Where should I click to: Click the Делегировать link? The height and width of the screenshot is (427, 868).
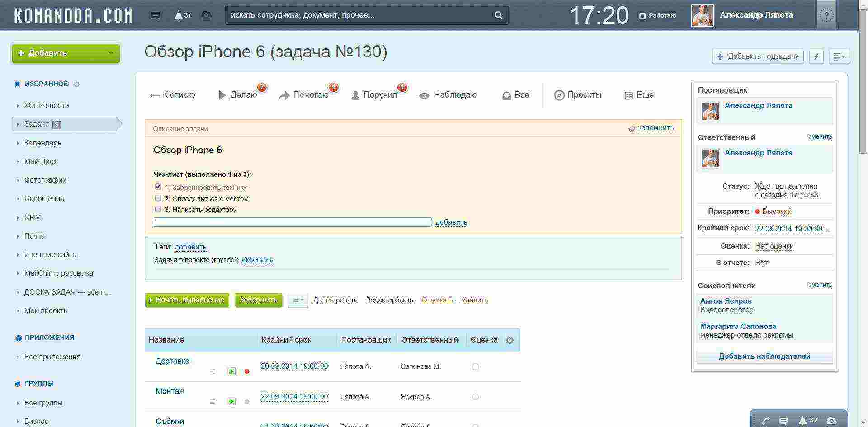tap(335, 300)
